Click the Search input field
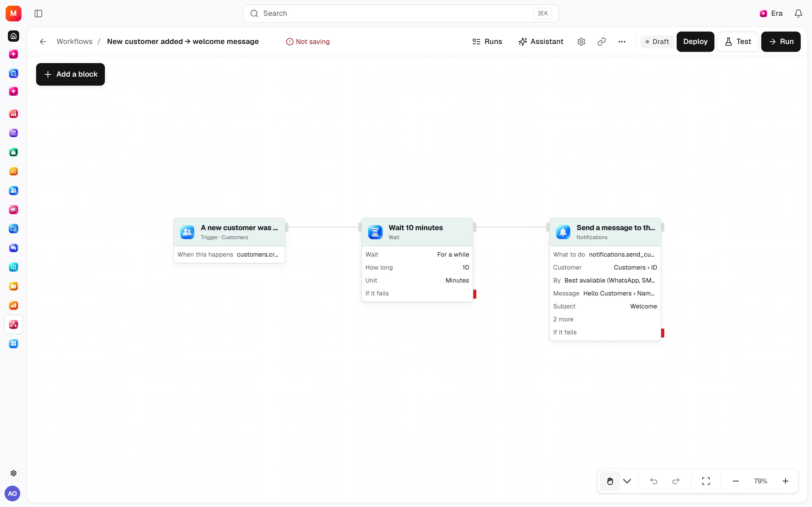This screenshot has height=507, width=812. 401,14
